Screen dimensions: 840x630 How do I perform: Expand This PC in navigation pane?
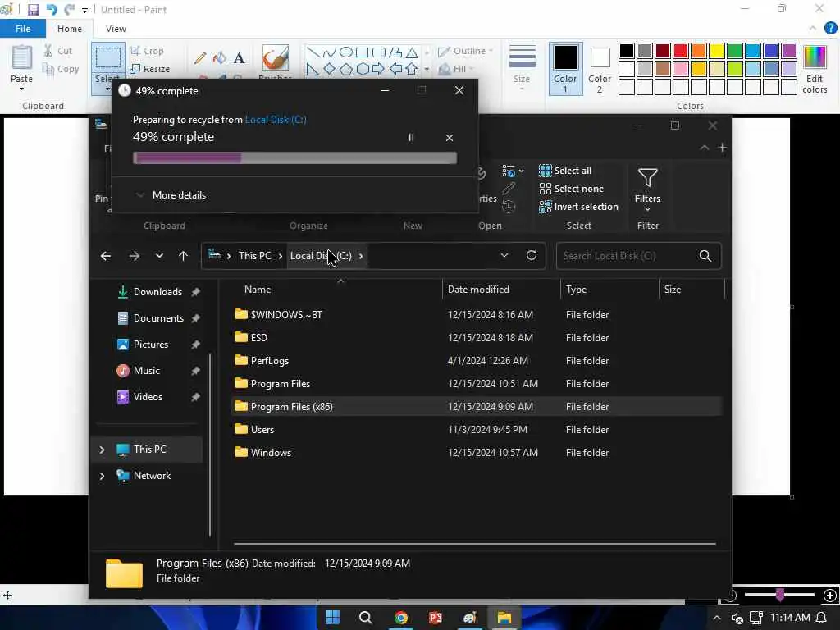point(102,450)
